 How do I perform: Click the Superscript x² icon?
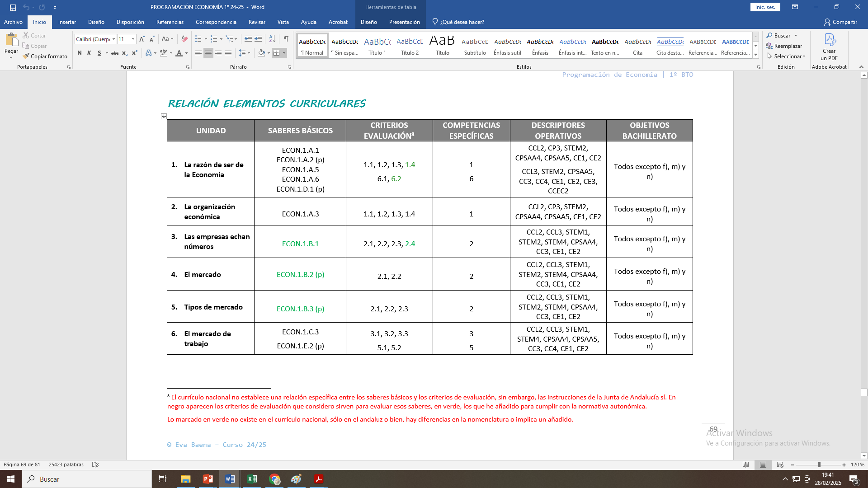point(134,53)
